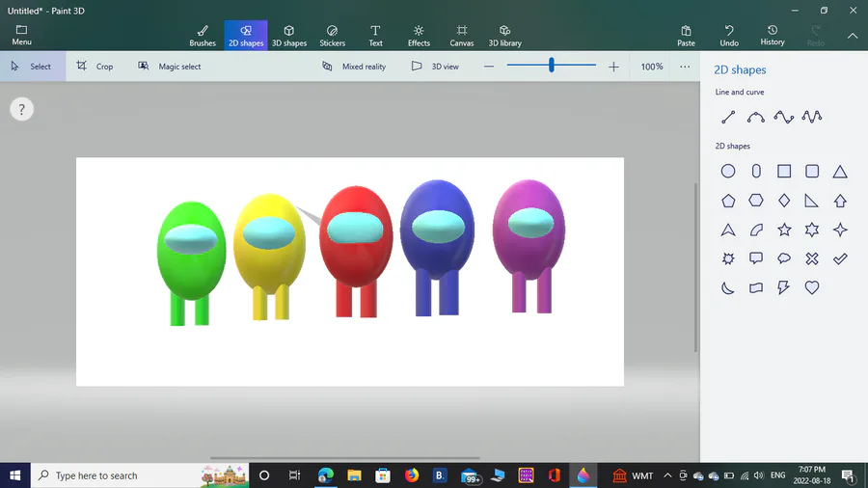Screen dimensions: 868x488
Task: Open the more options ellipsis menu
Action: tap(685, 67)
